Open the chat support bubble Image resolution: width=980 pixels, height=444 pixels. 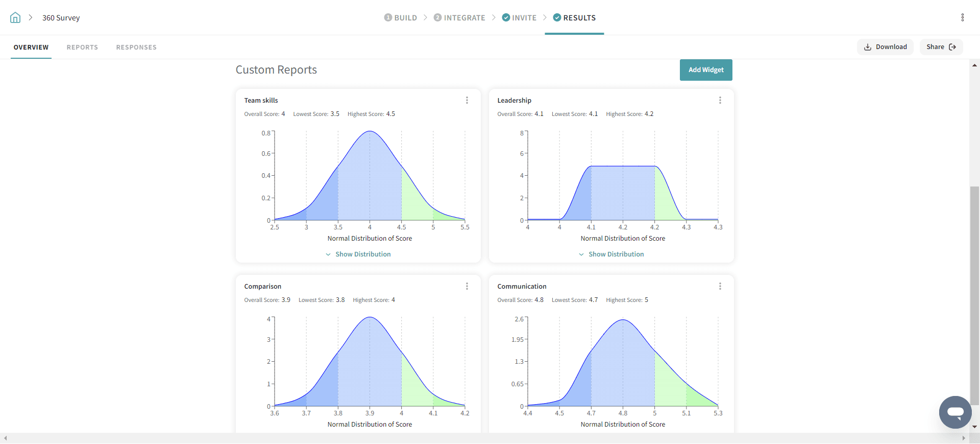[955, 412]
